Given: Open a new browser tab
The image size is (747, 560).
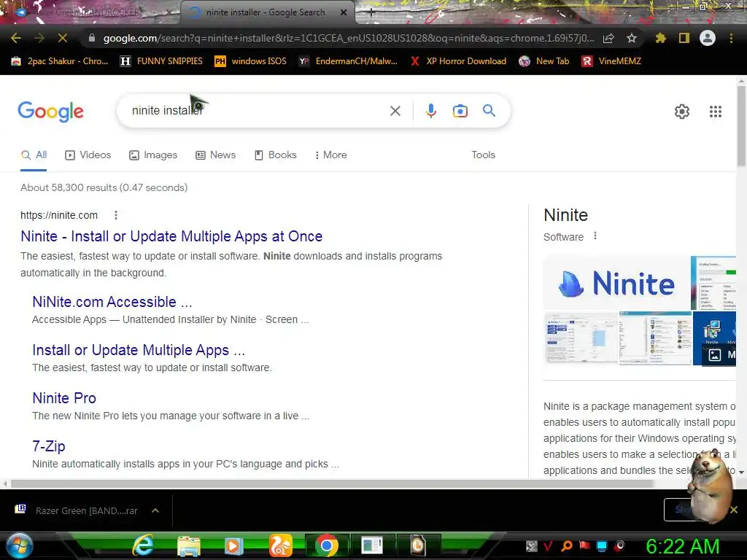Looking at the screenshot, I should coord(371,13).
